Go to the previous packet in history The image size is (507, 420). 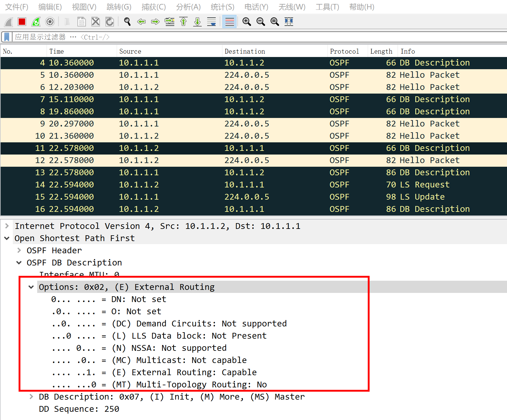click(x=141, y=22)
